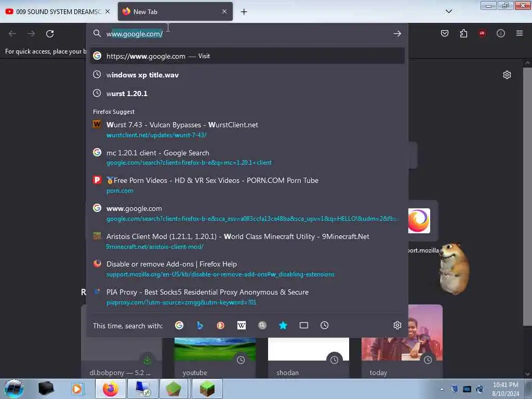The image size is (532, 399).
Task: Search this time with Google icon
Action: click(179, 325)
